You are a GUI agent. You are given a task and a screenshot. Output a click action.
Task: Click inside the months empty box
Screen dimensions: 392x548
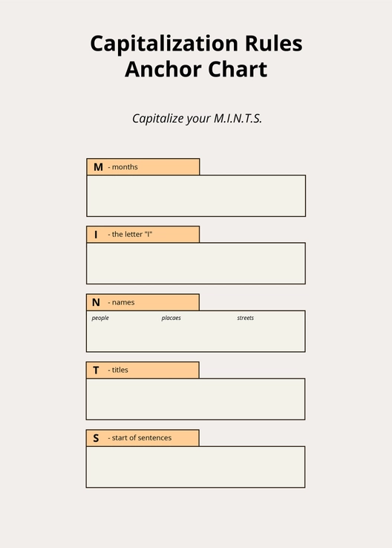[x=196, y=196]
